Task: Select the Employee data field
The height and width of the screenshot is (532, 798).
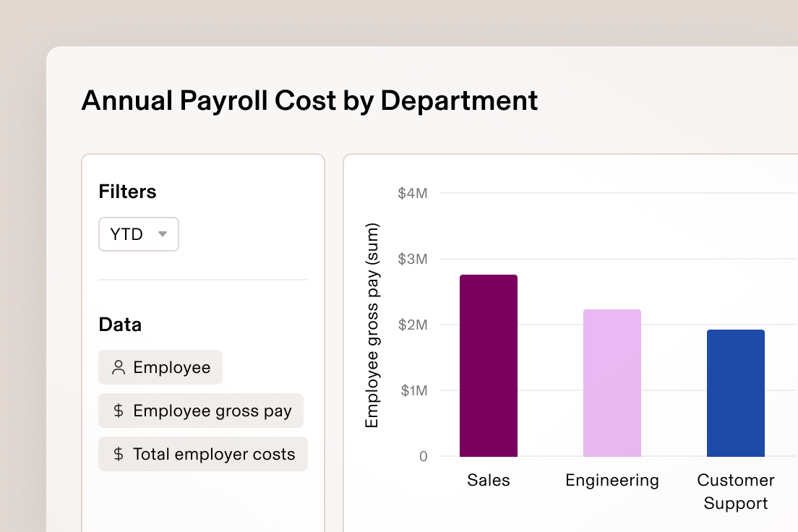Action: [160, 367]
